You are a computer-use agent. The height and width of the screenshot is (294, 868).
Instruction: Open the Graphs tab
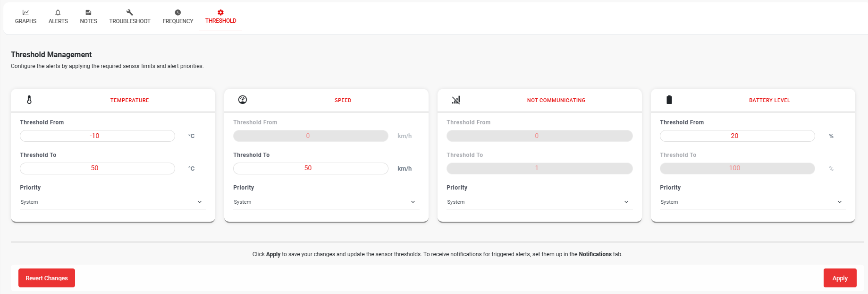(25, 17)
